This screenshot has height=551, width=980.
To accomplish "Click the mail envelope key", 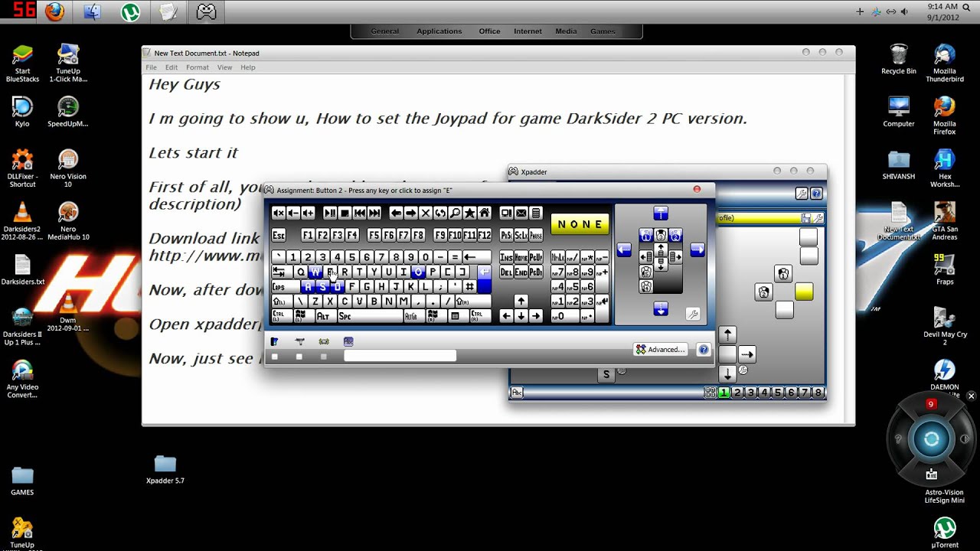I will [521, 213].
